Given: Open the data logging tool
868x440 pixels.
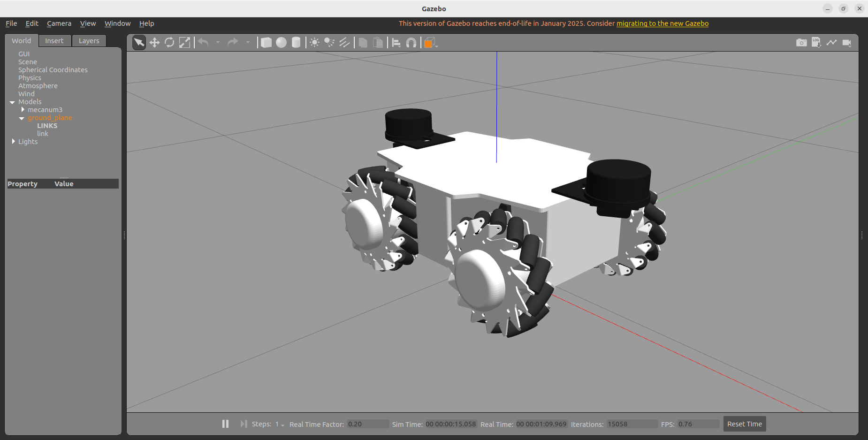Looking at the screenshot, I should click(816, 43).
